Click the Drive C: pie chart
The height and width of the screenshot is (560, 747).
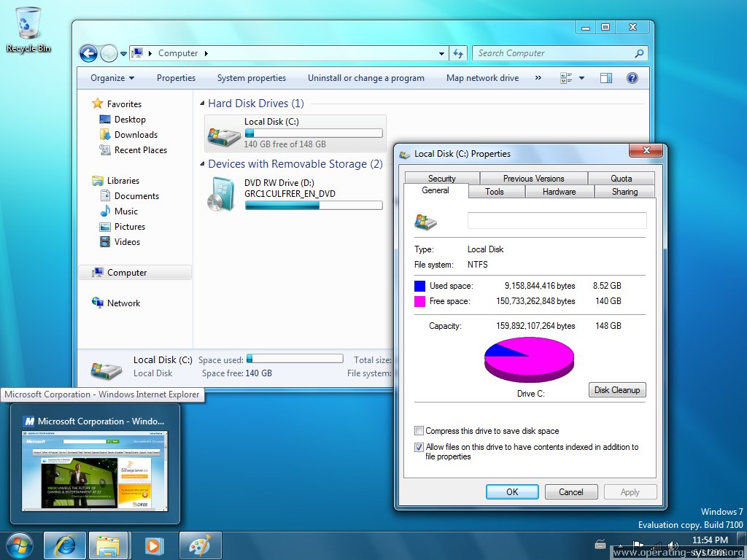[x=530, y=359]
